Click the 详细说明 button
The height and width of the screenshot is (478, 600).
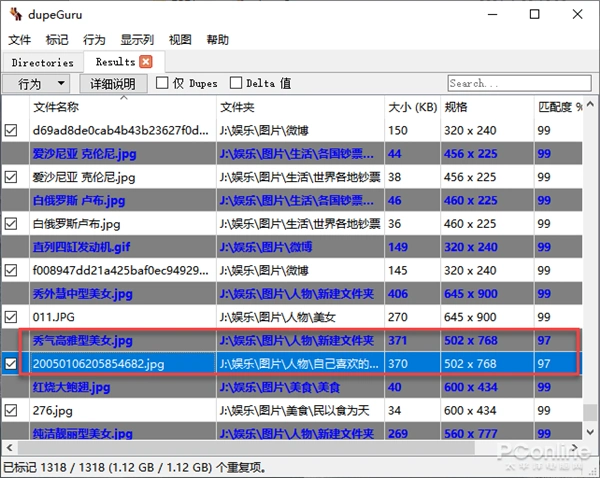click(x=112, y=84)
